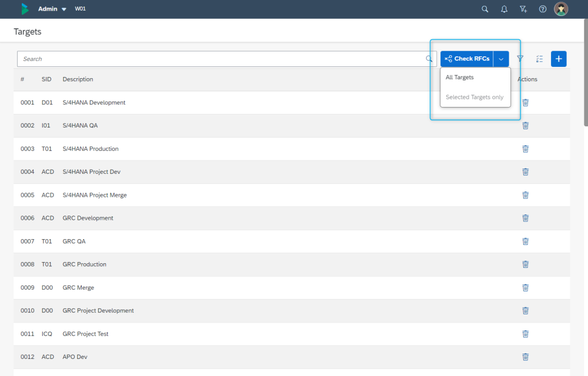
Task: Delete target 0012 APO Dev
Action: (x=525, y=357)
